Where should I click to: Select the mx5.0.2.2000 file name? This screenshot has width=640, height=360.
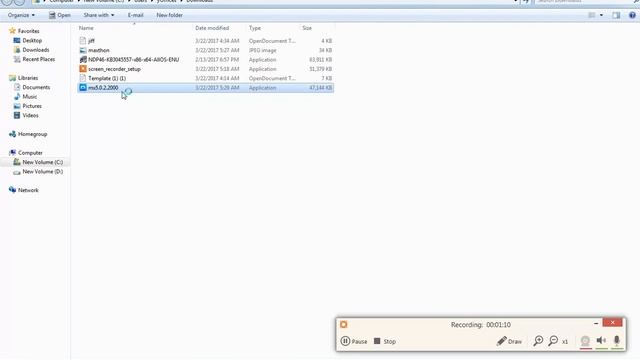(x=103, y=88)
